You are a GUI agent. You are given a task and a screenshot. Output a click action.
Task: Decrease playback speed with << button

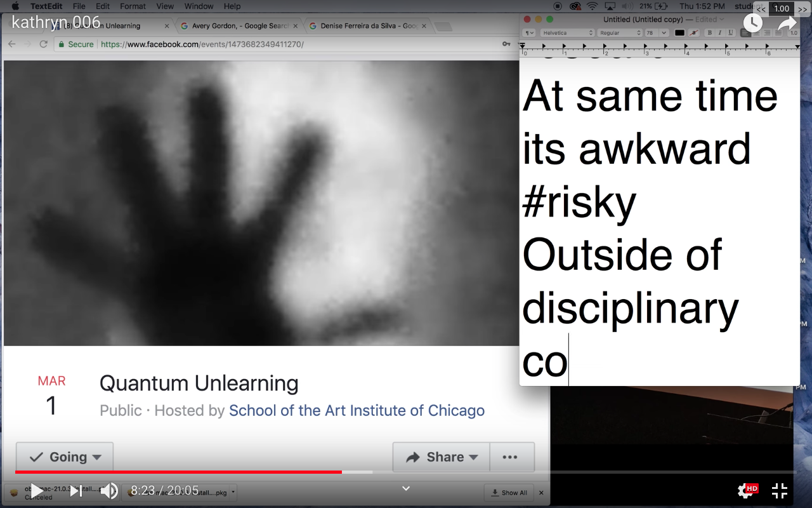[x=761, y=9]
